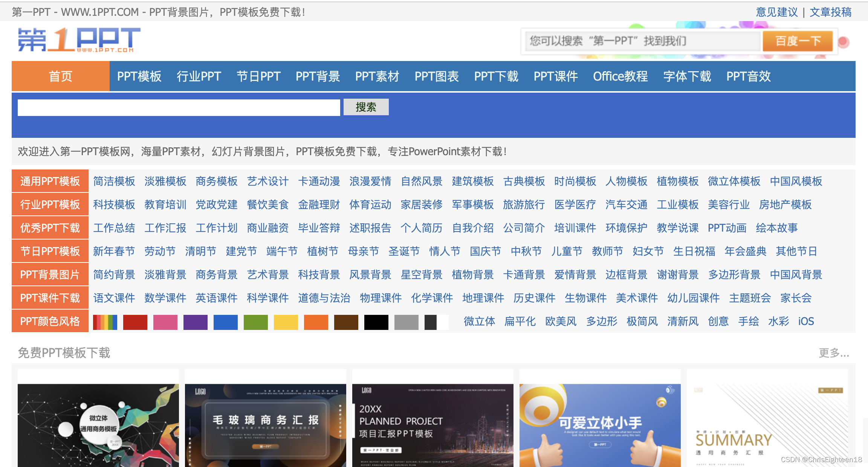
Task: Pick the purple color style swatch
Action: [195, 322]
